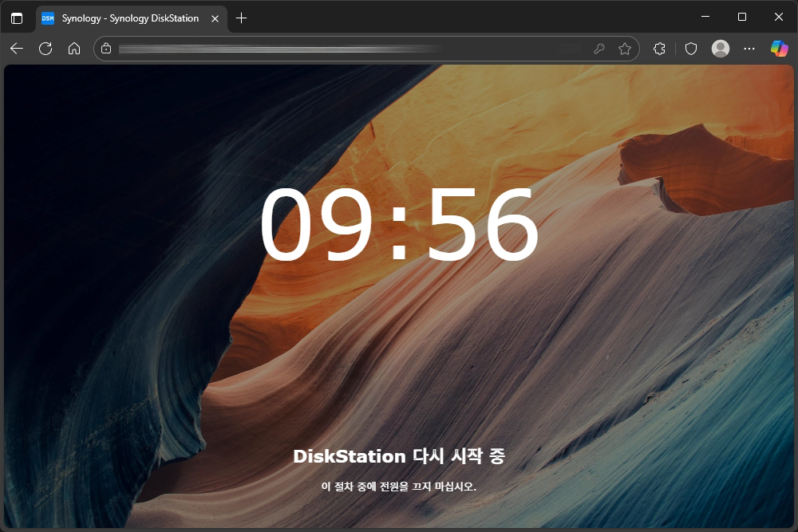Viewport: 798px width, 532px height.
Task: Click the '이 절차 중에 전원을 끄지 마십시오.' notice
Action: pos(399,487)
